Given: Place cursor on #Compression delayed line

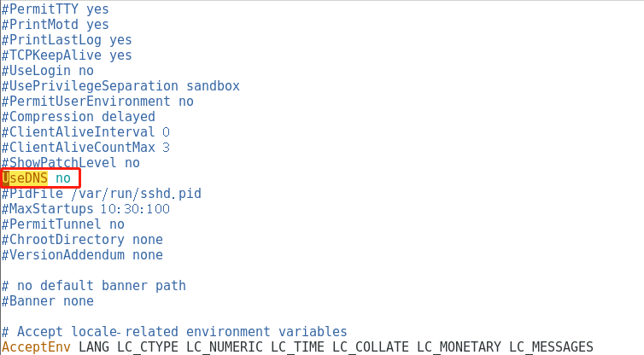Looking at the screenshot, I should point(79,117).
